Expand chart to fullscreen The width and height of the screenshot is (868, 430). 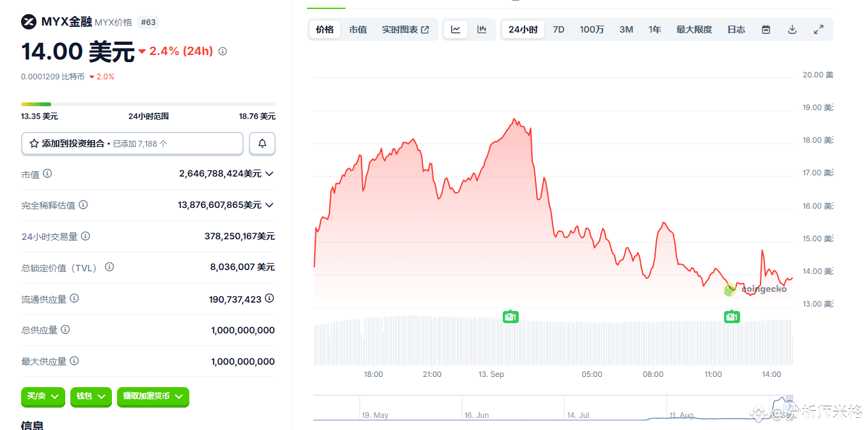[818, 29]
